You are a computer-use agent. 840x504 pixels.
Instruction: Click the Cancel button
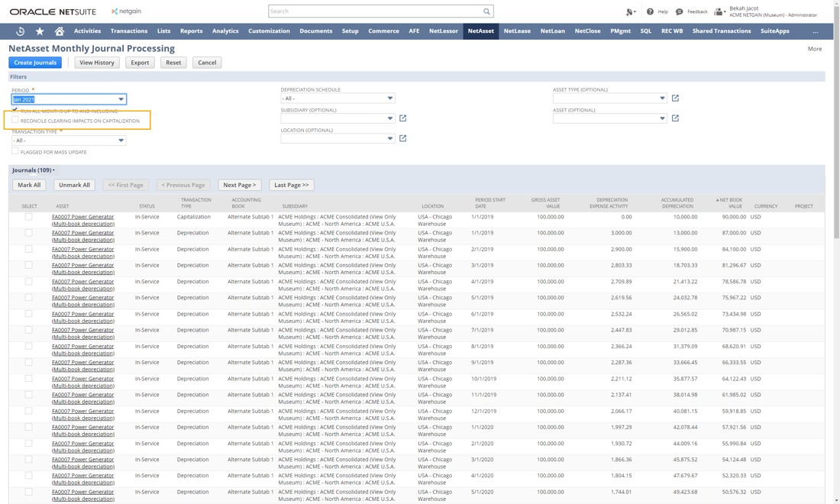coord(207,63)
